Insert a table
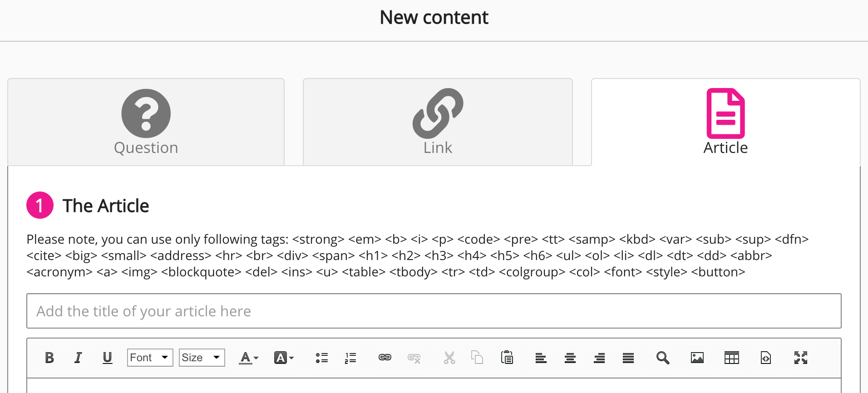The height and width of the screenshot is (393, 868). (731, 358)
